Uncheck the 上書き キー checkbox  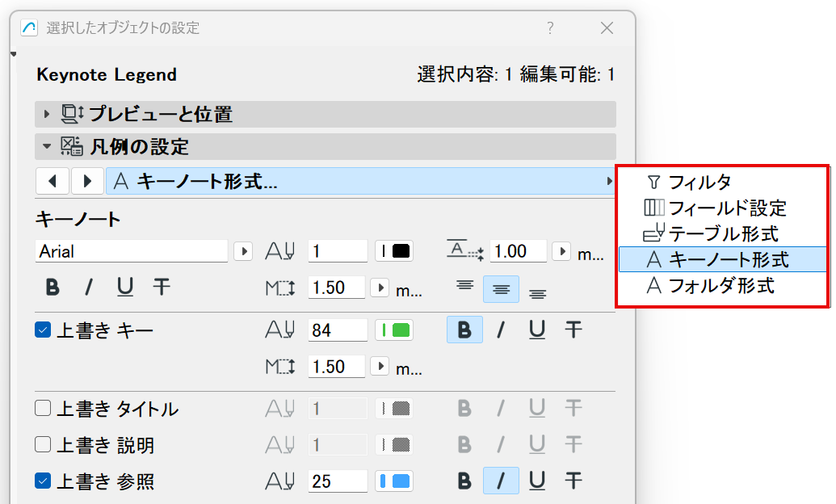(x=44, y=330)
